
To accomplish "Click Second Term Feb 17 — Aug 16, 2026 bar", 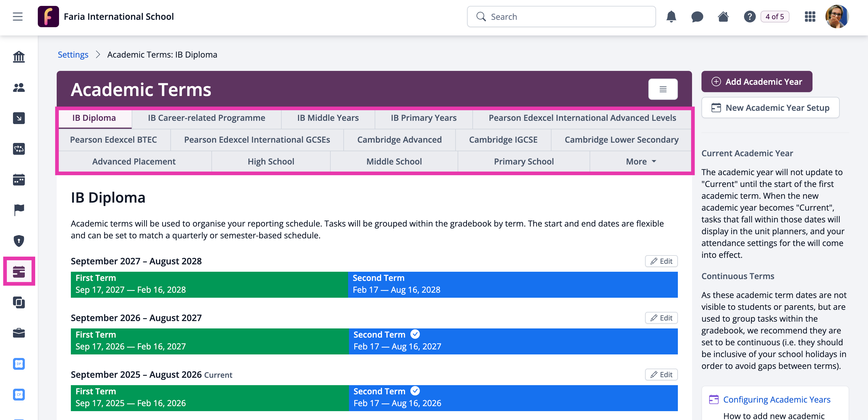I will (513, 398).
